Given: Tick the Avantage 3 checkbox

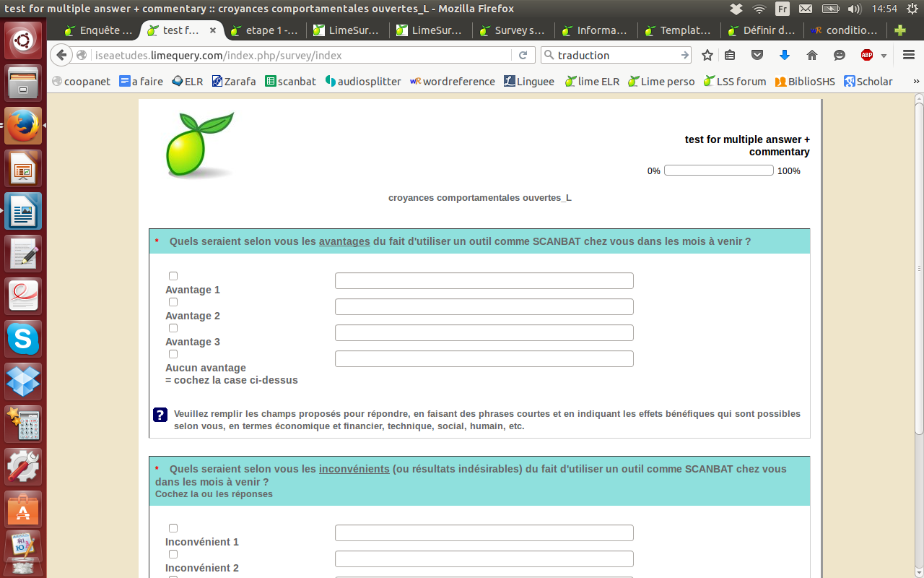Looking at the screenshot, I should pyautogui.click(x=173, y=328).
